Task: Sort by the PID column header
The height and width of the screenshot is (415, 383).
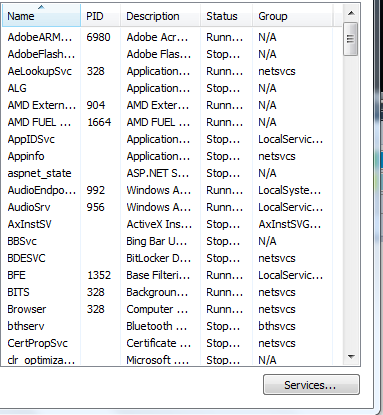Action: pyautogui.click(x=100, y=16)
